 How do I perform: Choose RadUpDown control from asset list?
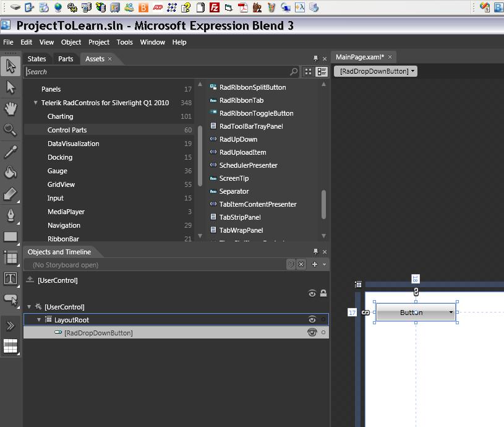point(238,139)
